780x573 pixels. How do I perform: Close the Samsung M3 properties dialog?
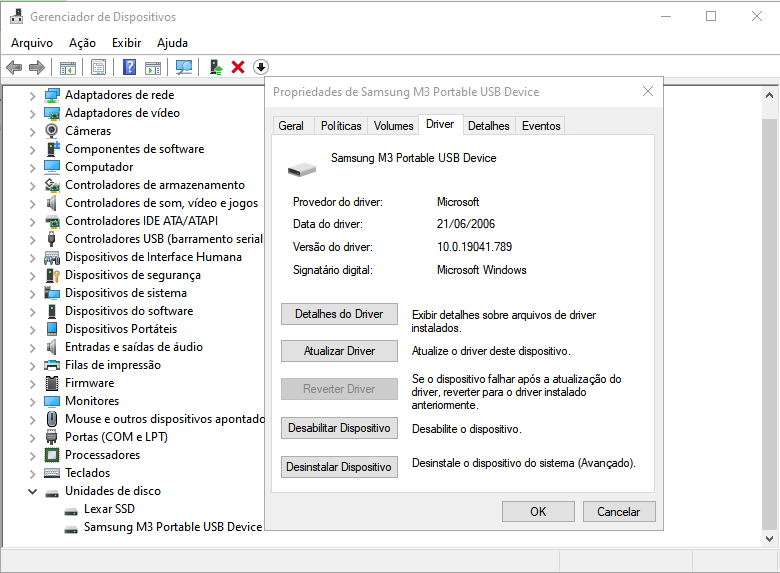648,91
